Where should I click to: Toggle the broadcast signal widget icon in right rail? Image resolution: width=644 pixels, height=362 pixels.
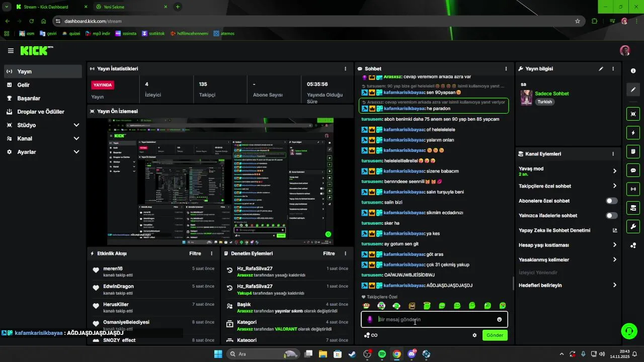pyautogui.click(x=633, y=189)
